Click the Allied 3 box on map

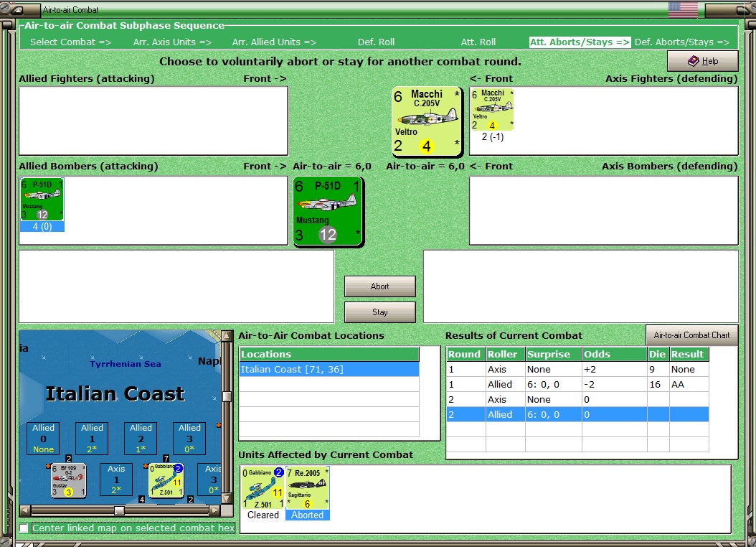click(x=189, y=438)
